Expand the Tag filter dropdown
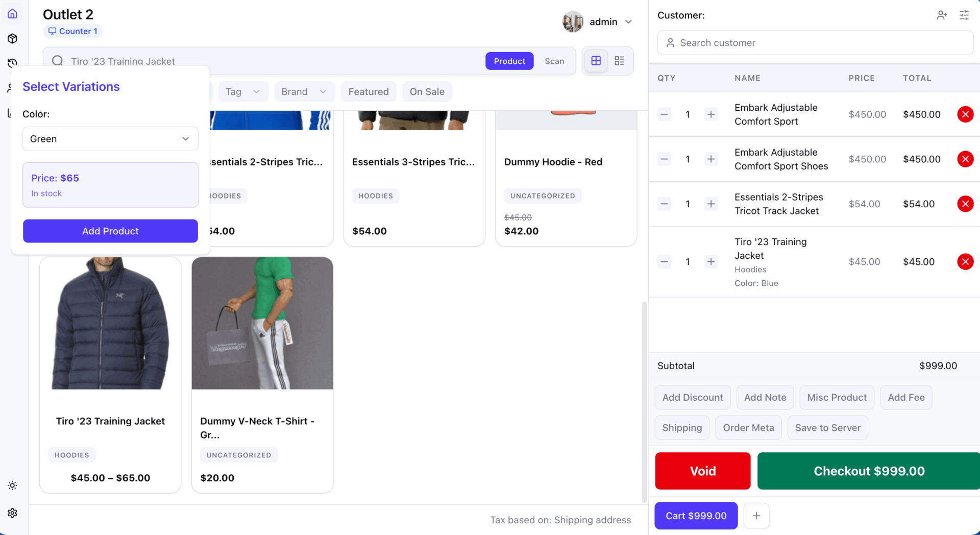980x535 pixels. coord(243,92)
